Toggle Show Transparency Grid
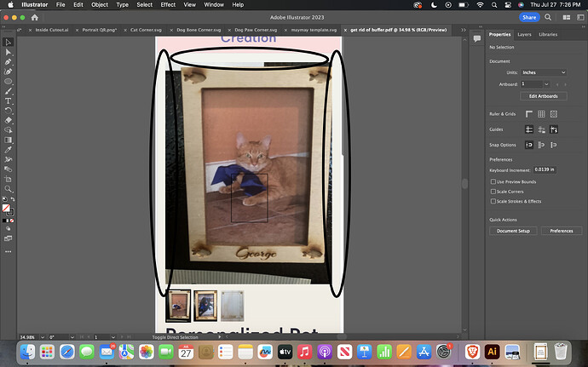The height and width of the screenshot is (367, 588). 554,114
